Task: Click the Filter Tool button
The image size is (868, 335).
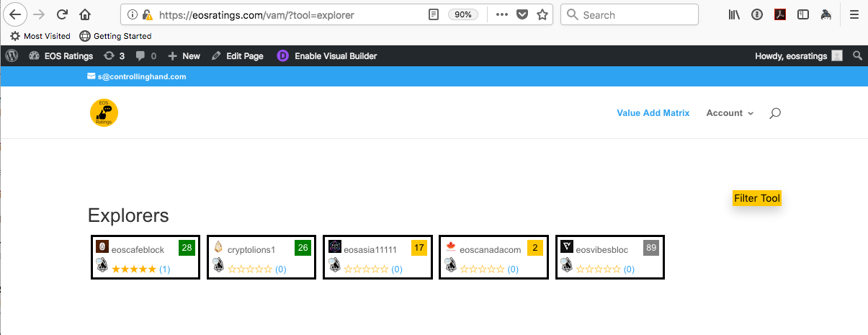Action: coord(757,198)
